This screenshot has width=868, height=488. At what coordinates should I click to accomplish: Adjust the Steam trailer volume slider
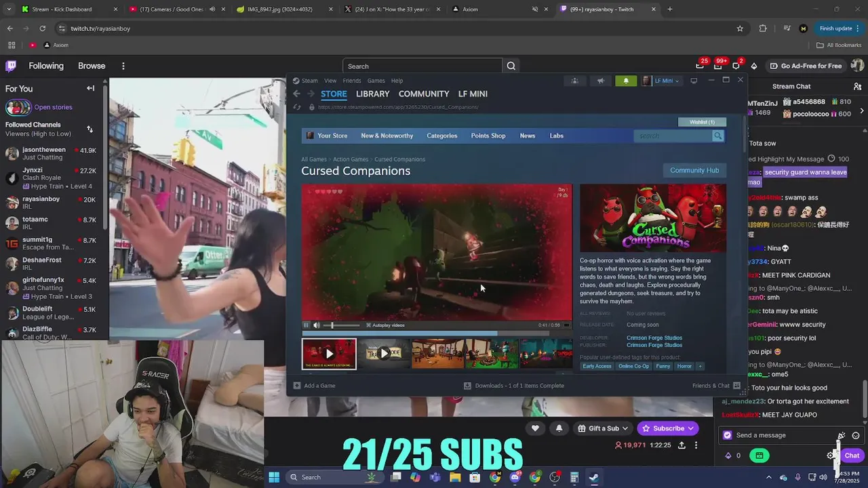(341, 325)
